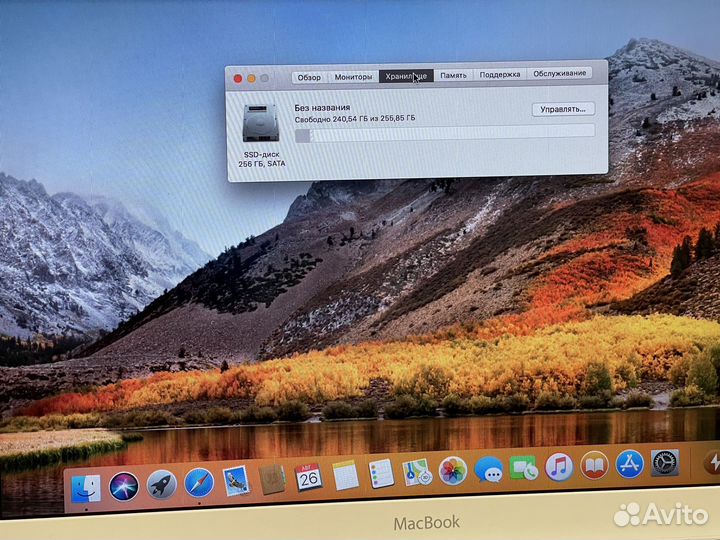Go to the Поддержка tab
Screen dimensions: 720x540
(500, 74)
